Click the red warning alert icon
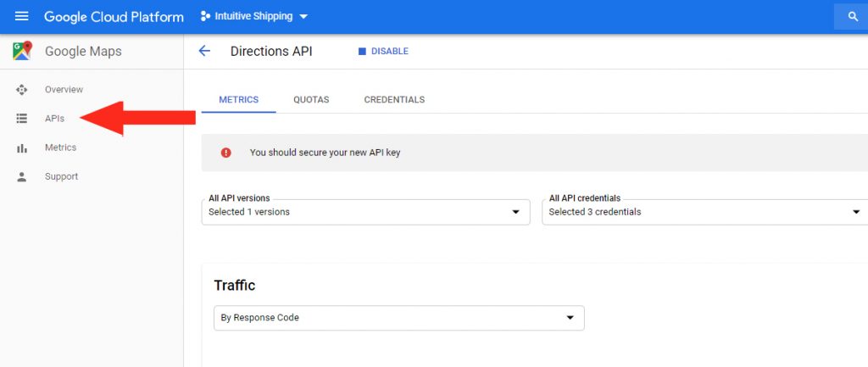The width and height of the screenshot is (868, 367). coord(225,153)
